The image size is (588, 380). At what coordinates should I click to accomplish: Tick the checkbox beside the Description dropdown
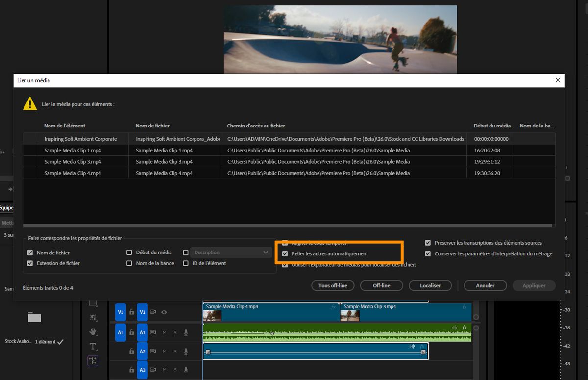click(x=186, y=253)
